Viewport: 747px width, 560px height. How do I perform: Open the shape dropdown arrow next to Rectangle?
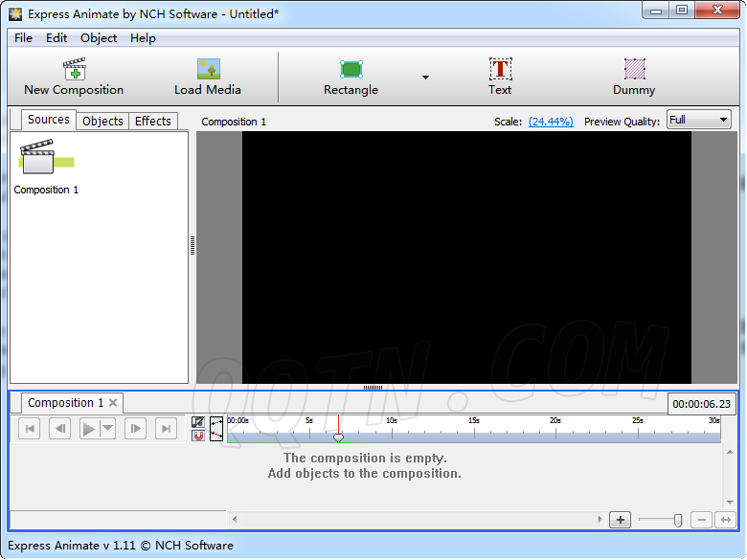tap(425, 78)
